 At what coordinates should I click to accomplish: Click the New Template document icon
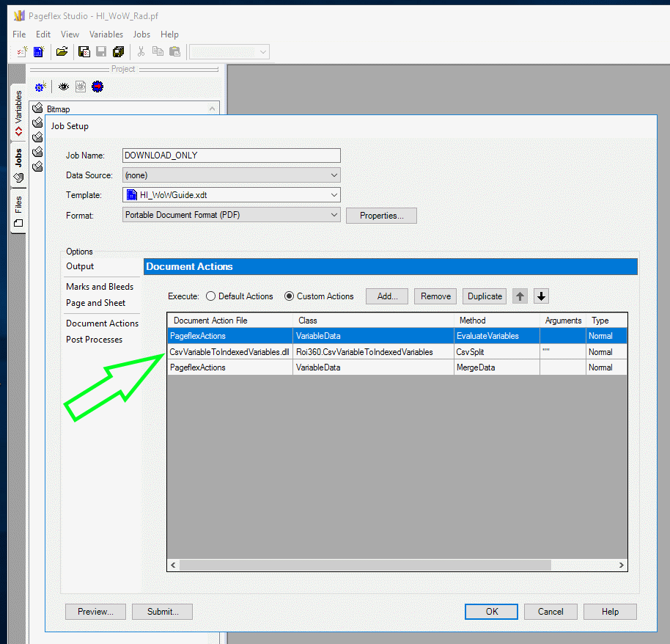(x=39, y=52)
